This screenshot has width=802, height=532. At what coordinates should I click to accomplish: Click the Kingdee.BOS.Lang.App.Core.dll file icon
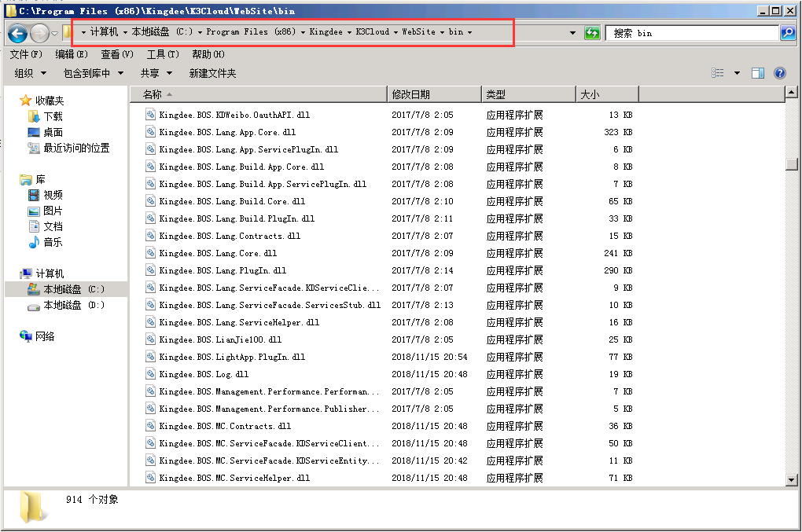click(150, 132)
